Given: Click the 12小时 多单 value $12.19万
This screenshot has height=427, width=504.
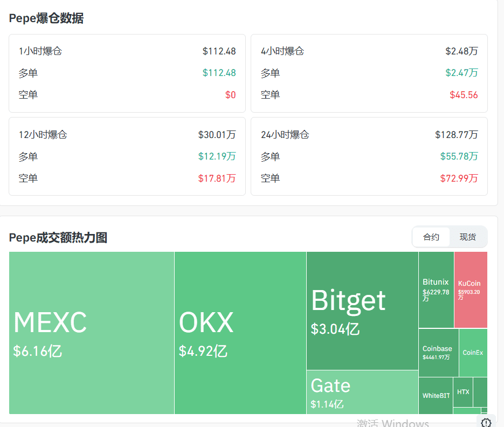Looking at the screenshot, I should click(x=217, y=156).
